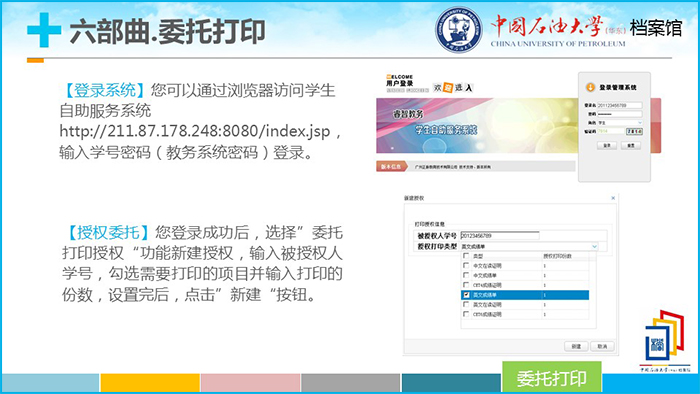Screen dimensions: 700x394
Task: Check the 中文在读证明 checkbox
Action: 467,265
